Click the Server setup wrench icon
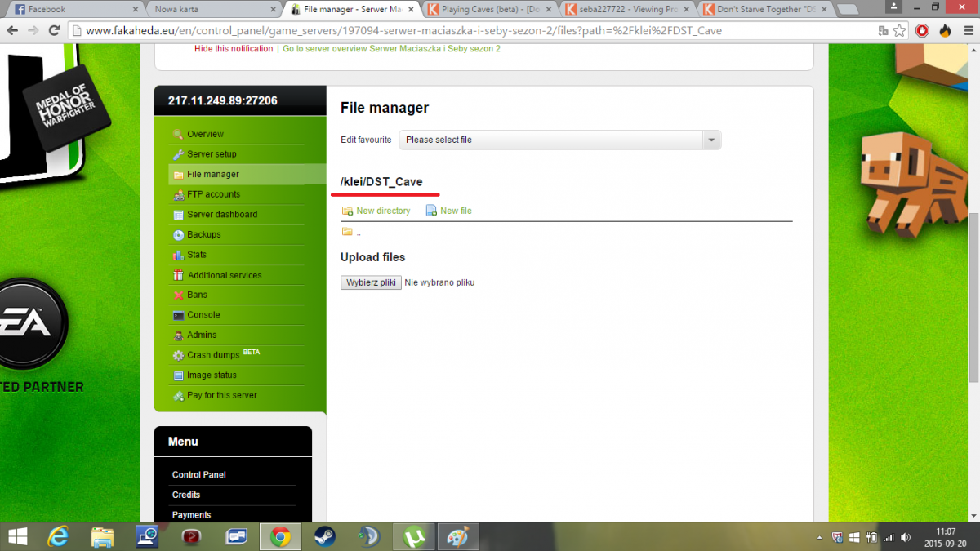 (x=178, y=154)
